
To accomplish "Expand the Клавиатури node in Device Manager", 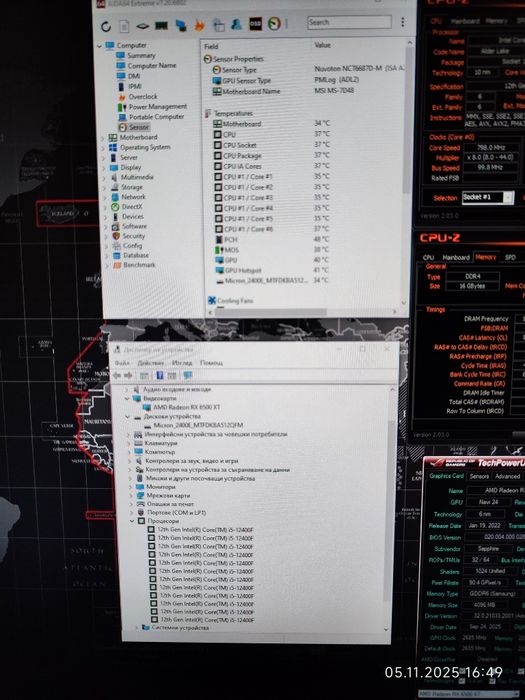I will pos(129,443).
